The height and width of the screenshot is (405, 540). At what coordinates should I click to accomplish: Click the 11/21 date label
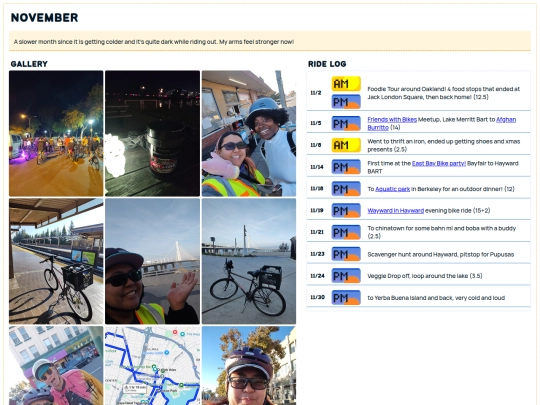click(317, 232)
